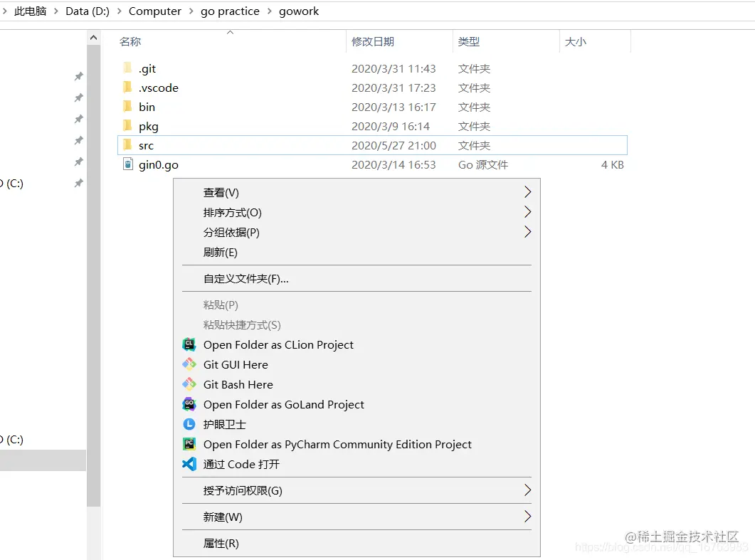Select Git GUI Here menu entry
Screen dimensions: 755x560
357,364
